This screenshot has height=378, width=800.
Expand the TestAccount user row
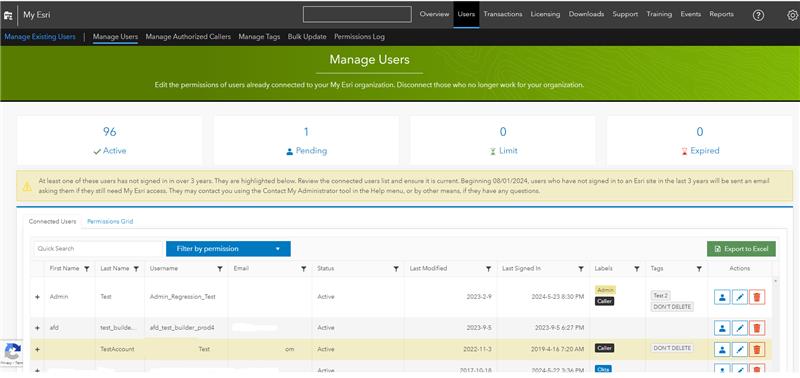[x=37, y=349]
